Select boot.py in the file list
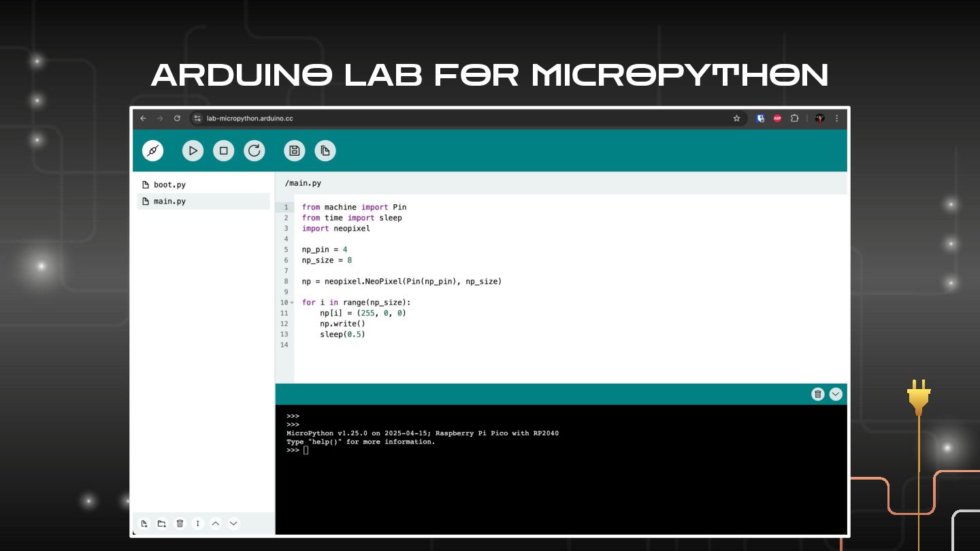Image resolution: width=980 pixels, height=551 pixels. [x=203, y=185]
